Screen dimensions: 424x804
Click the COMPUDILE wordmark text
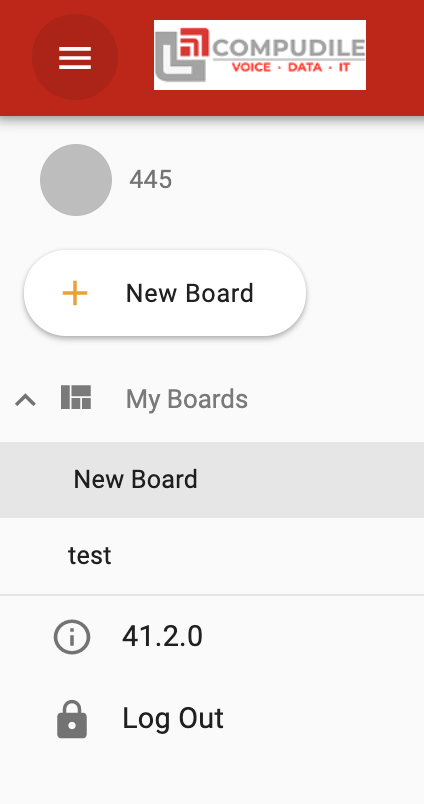(289, 47)
